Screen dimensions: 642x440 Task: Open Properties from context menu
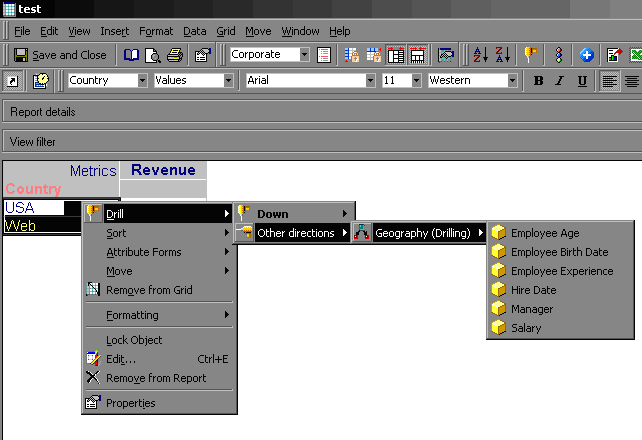(x=159, y=403)
